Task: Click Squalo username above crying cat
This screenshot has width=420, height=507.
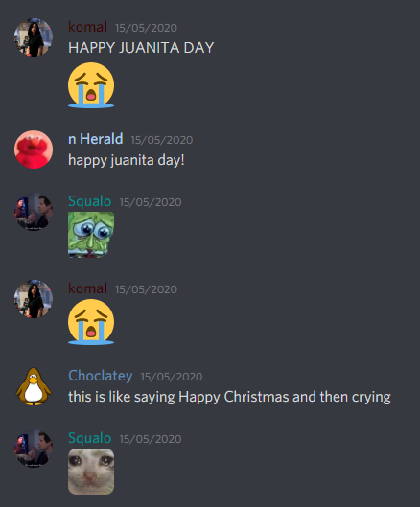Action: point(89,438)
